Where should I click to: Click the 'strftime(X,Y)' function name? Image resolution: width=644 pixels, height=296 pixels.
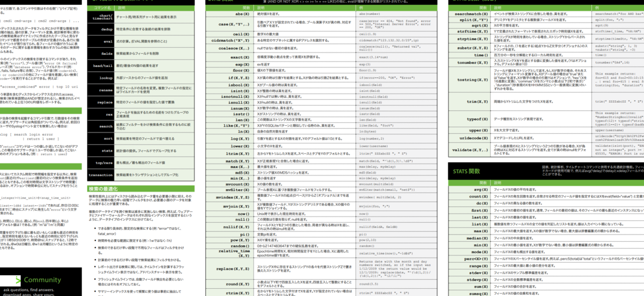pyautogui.click(x=473, y=31)
